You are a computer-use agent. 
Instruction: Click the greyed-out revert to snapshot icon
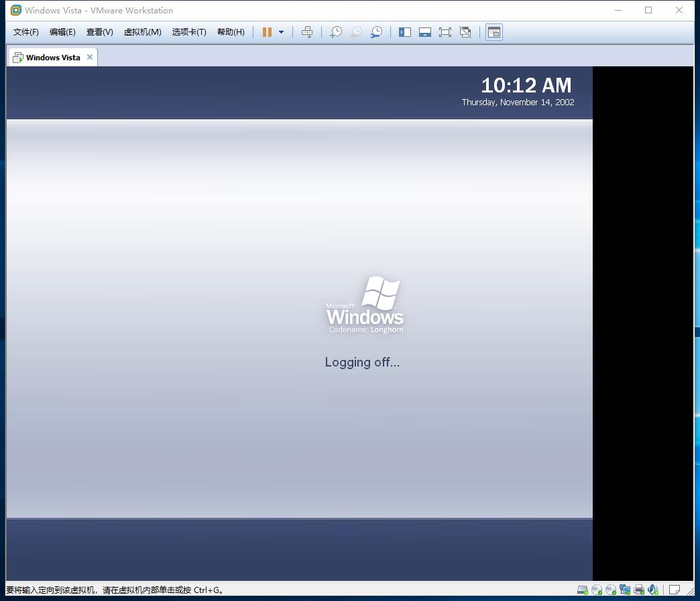point(356,32)
